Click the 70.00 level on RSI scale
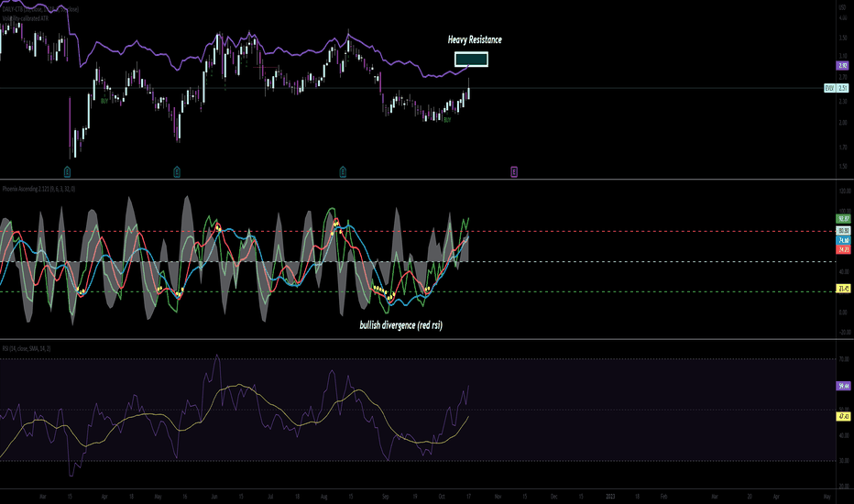The image size is (854, 504). click(845, 359)
